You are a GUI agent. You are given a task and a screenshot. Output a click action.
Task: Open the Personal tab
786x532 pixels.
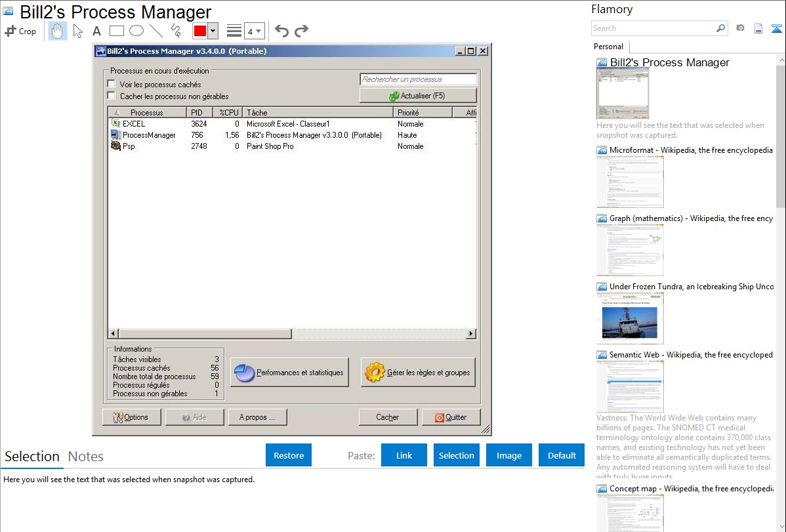tap(608, 47)
